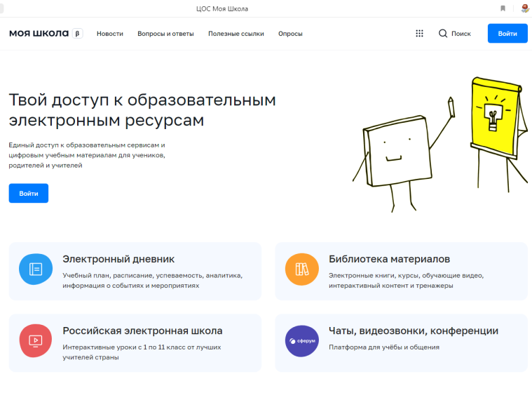Open Вопросы и ответы section
This screenshot has height=400, width=532.
165,34
